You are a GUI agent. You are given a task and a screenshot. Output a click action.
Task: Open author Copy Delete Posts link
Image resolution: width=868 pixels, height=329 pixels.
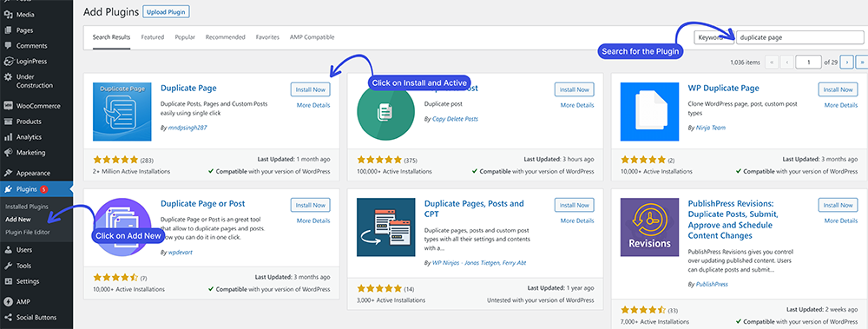pos(455,119)
